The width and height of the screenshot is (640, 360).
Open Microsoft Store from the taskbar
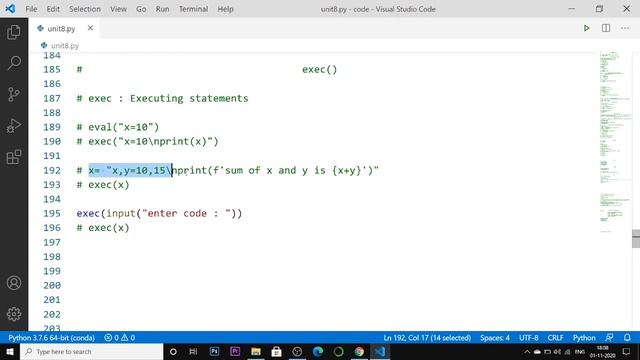tap(276, 351)
